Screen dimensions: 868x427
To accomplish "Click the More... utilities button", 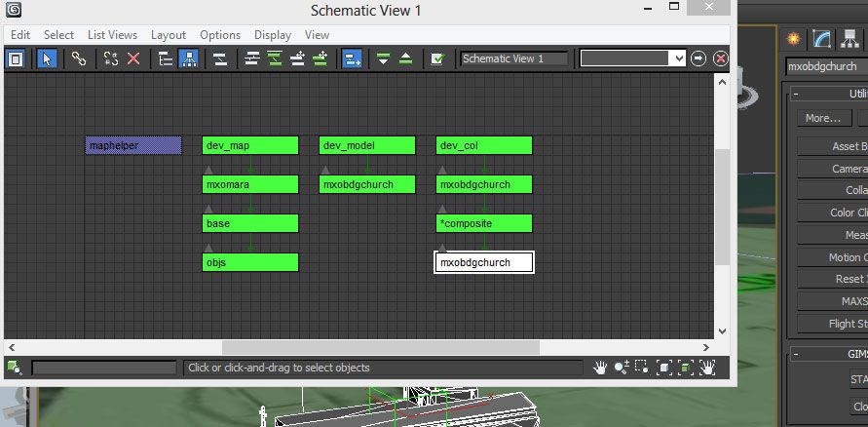I will coord(823,118).
